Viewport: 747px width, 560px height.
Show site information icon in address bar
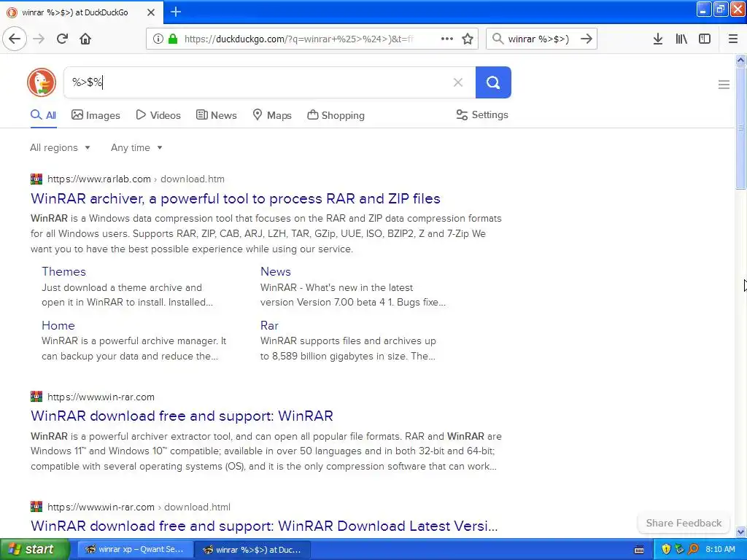click(x=158, y=39)
